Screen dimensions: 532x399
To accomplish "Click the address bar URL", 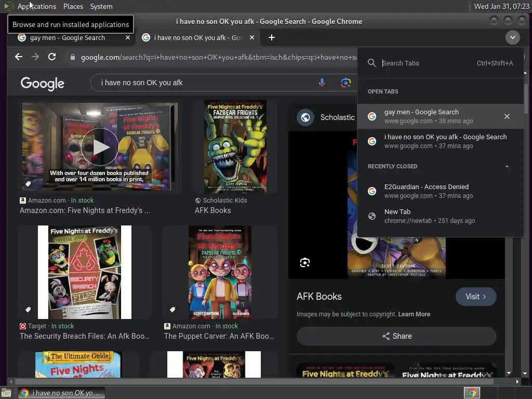I will point(219,57).
